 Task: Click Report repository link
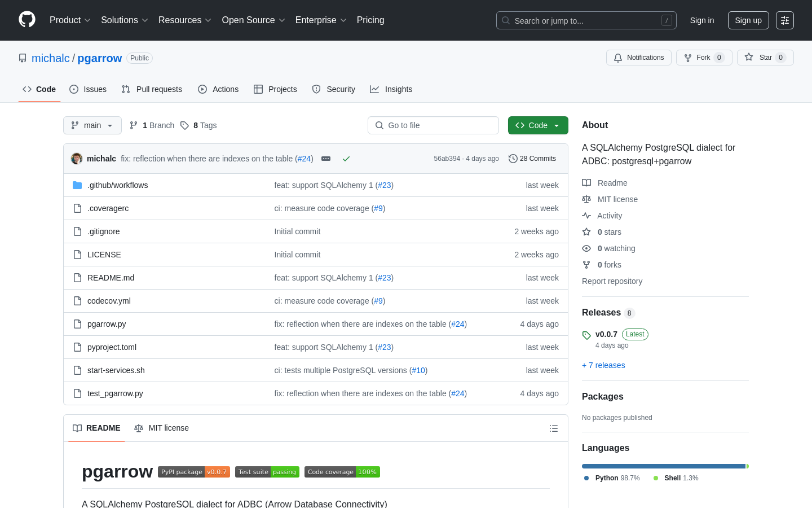612,281
